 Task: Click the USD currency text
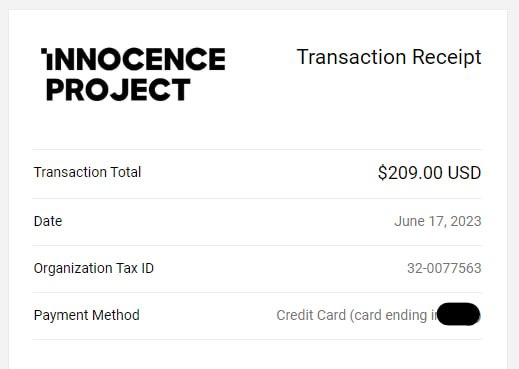464,173
